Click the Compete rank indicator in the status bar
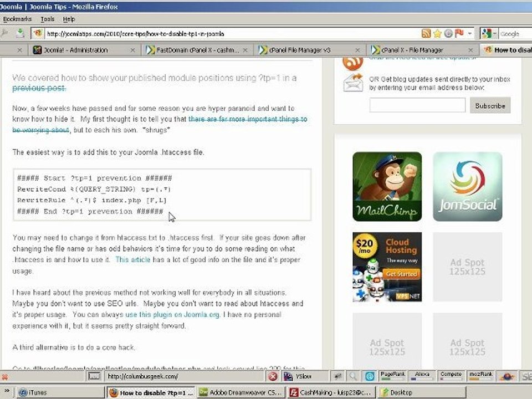This screenshot has width=532, height=399. (x=451, y=376)
